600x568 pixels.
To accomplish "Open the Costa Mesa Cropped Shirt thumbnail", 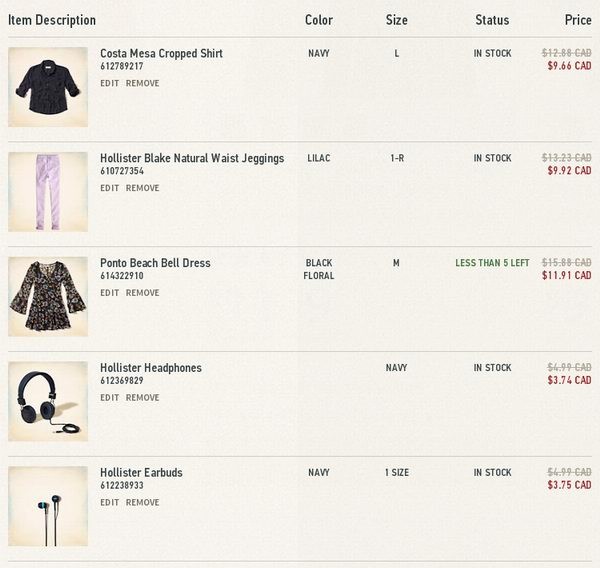I will [x=48, y=87].
